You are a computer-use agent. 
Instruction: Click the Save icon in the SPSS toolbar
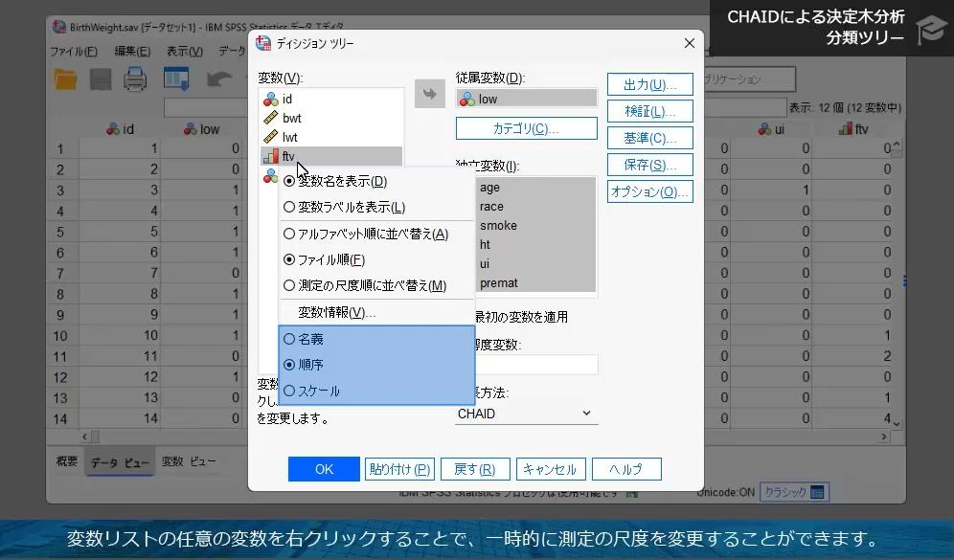100,79
